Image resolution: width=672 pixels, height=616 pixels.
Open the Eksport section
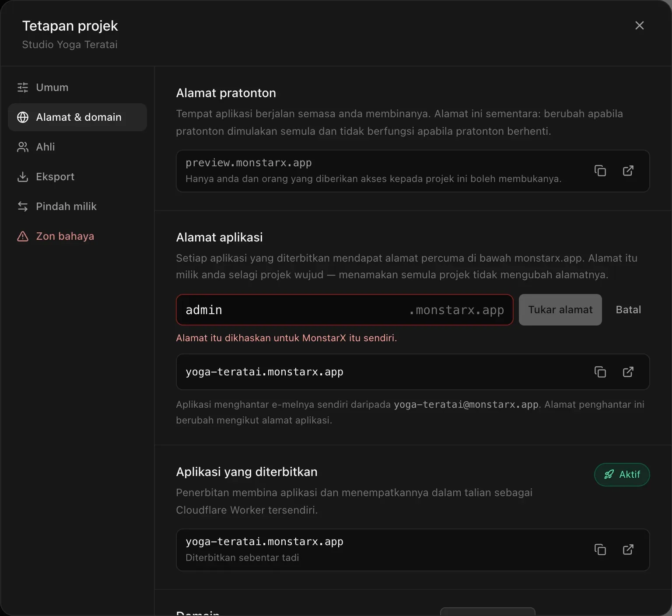(x=77, y=177)
